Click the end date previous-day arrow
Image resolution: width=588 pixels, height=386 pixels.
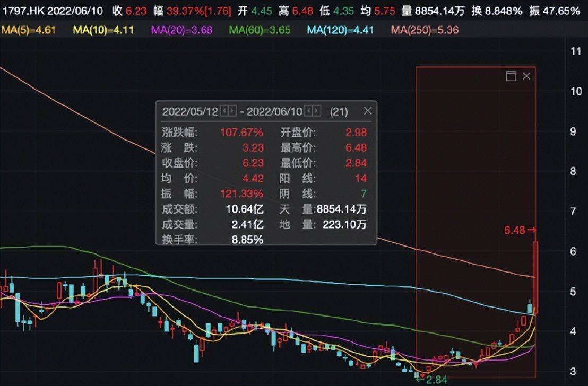(309, 111)
